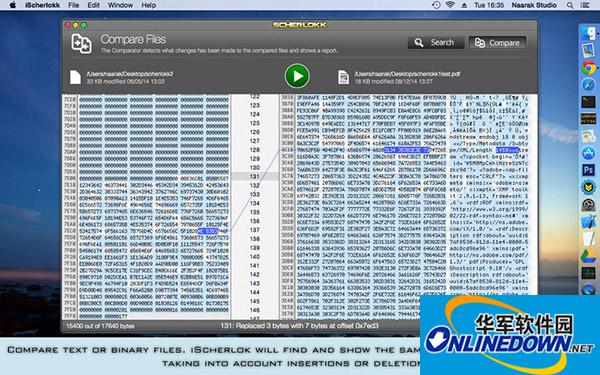
Task: Open the iScherlokk application menu
Action: point(42,5)
